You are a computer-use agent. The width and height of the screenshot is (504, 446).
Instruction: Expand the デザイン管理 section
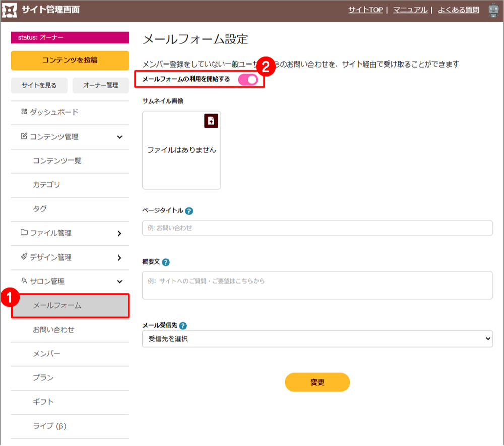coord(119,258)
